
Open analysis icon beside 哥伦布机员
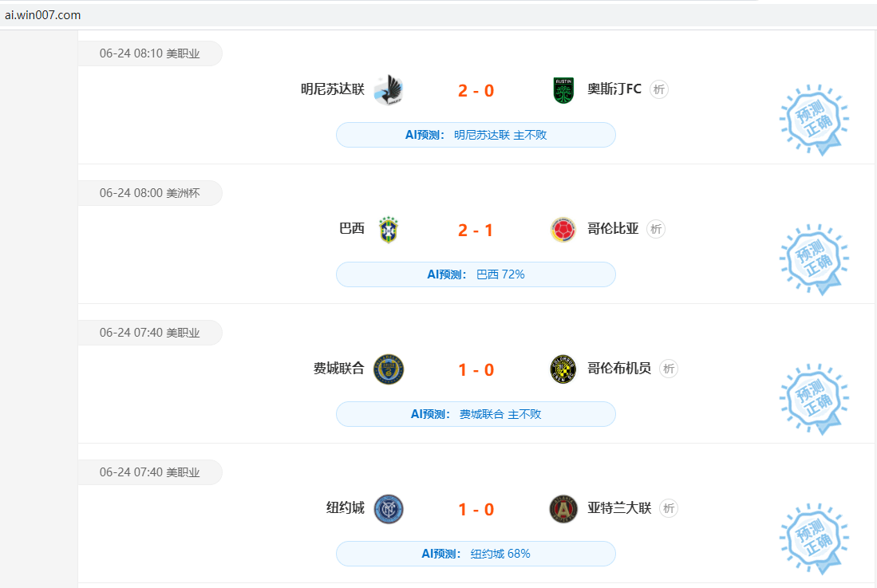pos(669,369)
